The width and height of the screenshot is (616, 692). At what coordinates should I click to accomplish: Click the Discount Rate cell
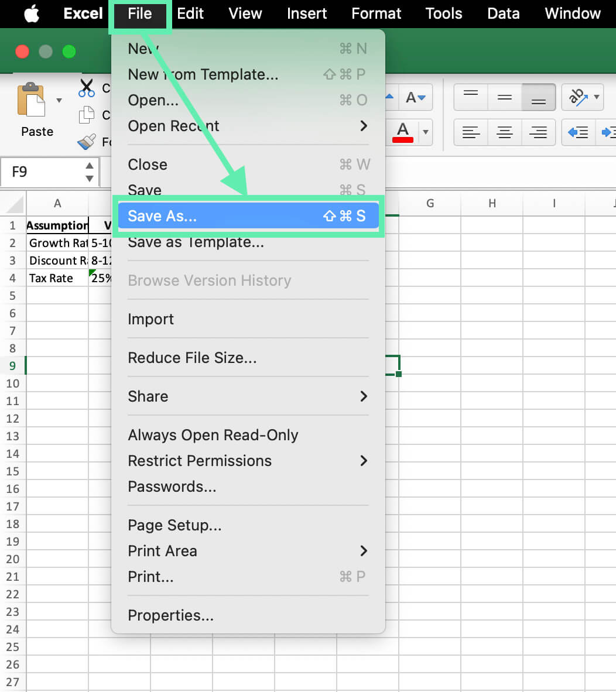[x=57, y=261]
